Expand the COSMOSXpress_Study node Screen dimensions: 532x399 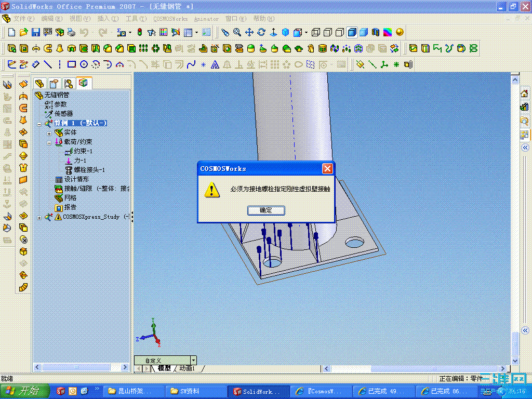39,218
